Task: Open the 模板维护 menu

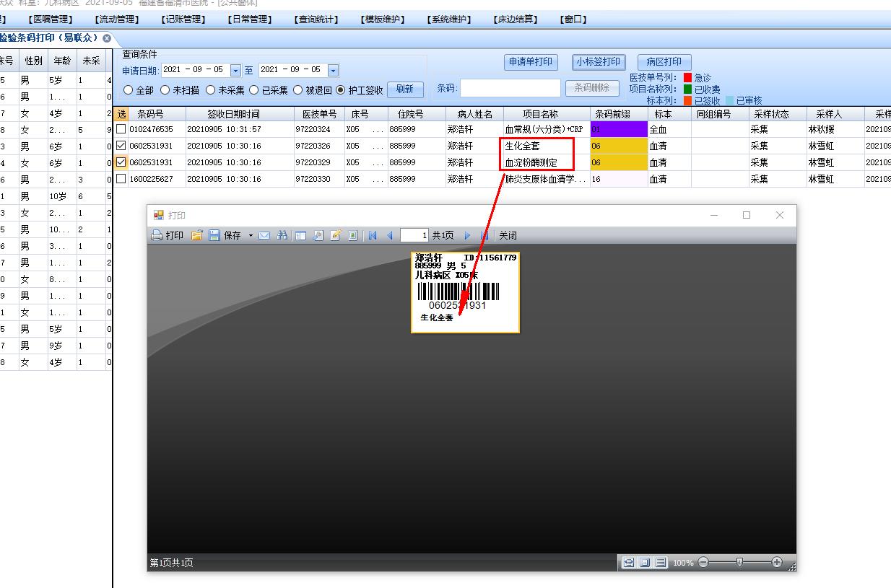Action: (x=382, y=19)
